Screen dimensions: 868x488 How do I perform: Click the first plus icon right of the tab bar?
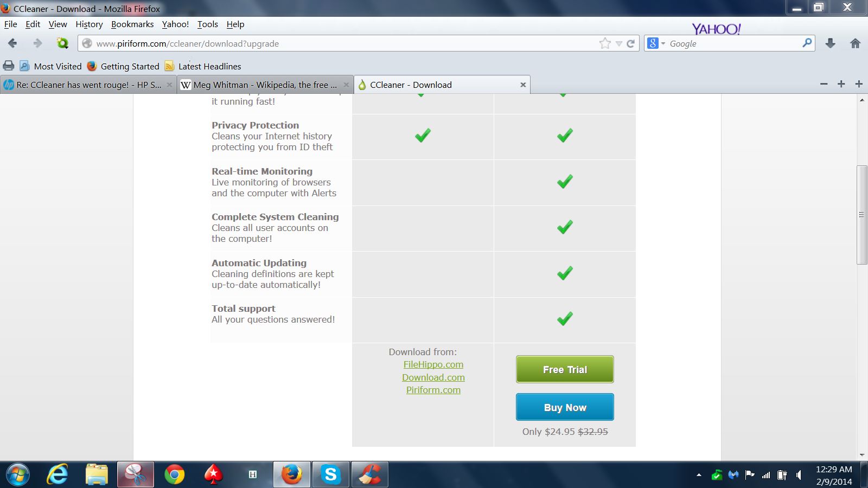point(841,84)
